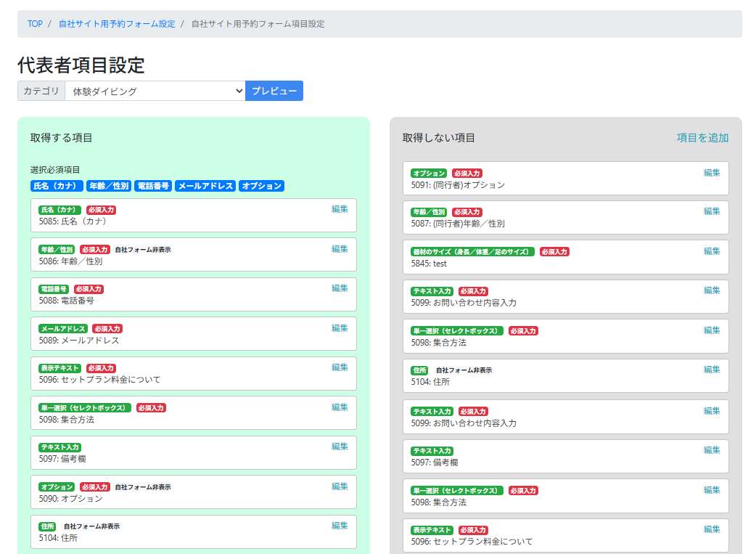Click the プレビュー button
The height and width of the screenshot is (554, 756).
pos(274,91)
